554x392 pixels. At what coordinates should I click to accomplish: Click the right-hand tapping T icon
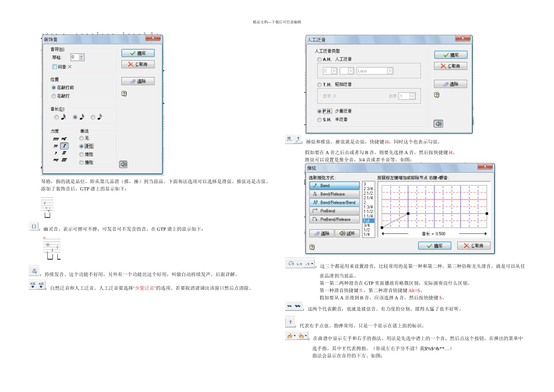coord(290,323)
